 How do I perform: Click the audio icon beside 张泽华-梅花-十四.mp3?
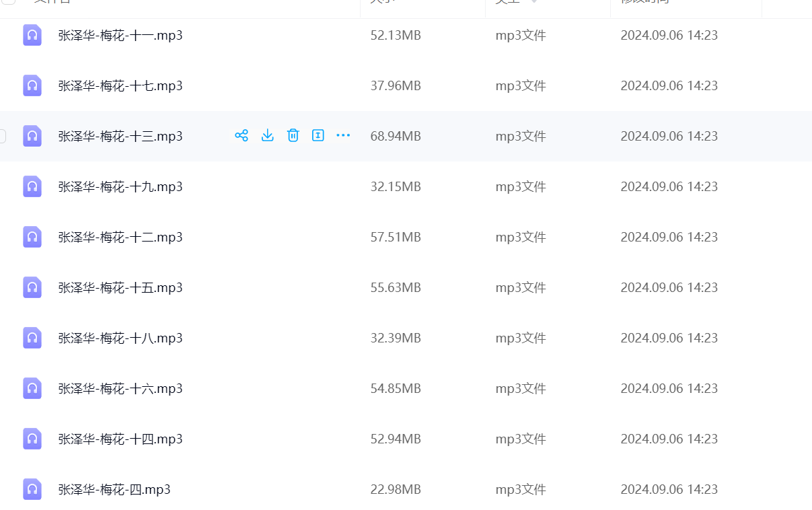click(32, 439)
